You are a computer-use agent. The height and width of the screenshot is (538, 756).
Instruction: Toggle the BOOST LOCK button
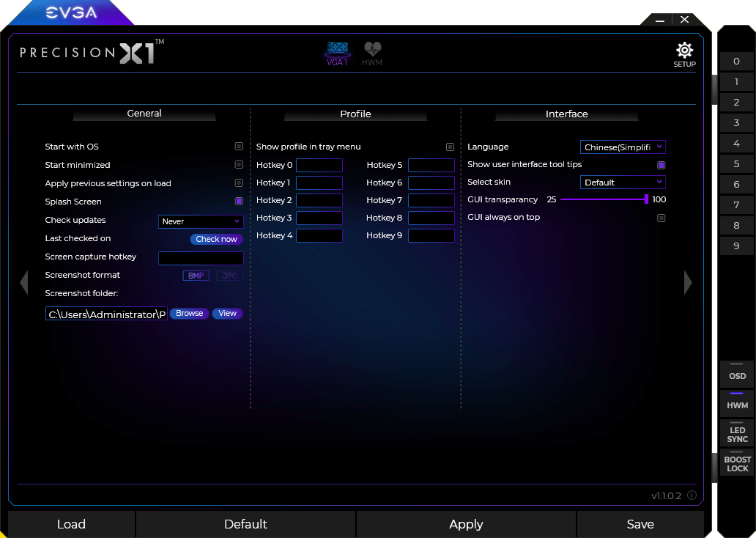point(737,463)
